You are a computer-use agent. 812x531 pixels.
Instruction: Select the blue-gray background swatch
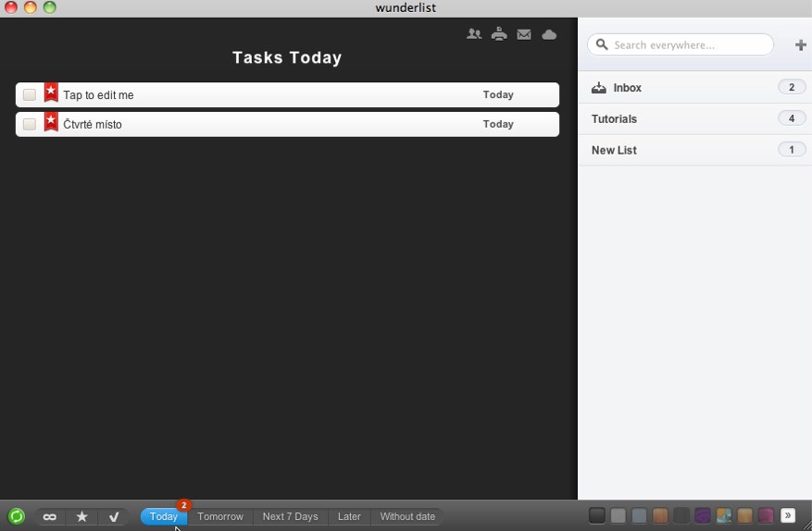[x=640, y=515]
